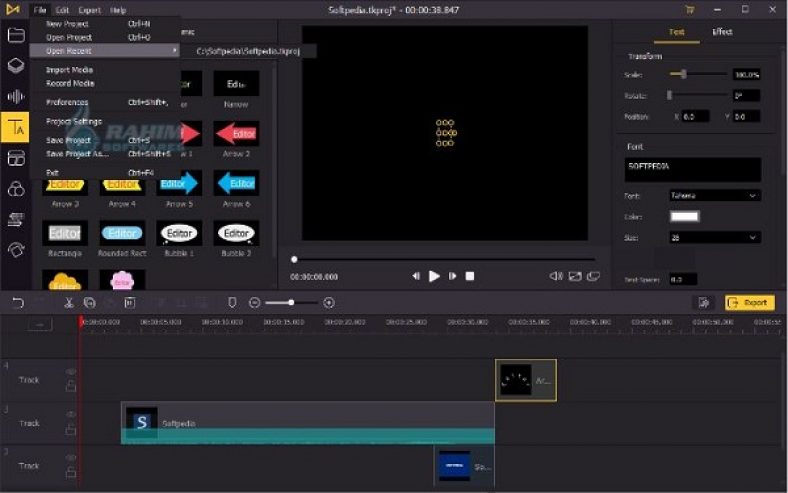
Task: Choose Import Media from File menu
Action: pos(70,70)
